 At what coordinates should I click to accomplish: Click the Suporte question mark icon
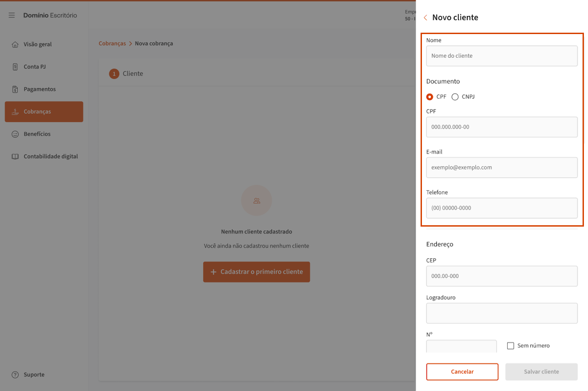pyautogui.click(x=15, y=375)
